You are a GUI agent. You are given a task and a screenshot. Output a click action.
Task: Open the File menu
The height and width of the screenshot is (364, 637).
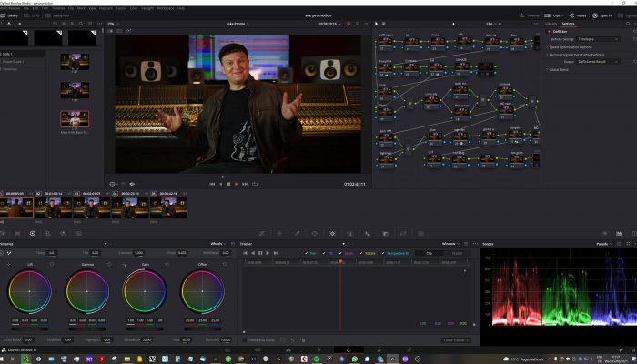click(26, 8)
